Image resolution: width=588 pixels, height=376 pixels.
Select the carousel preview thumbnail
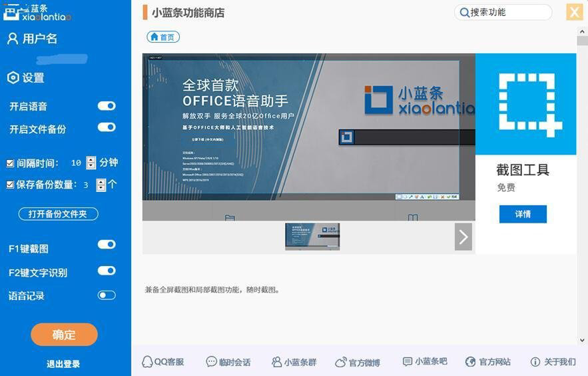click(312, 237)
